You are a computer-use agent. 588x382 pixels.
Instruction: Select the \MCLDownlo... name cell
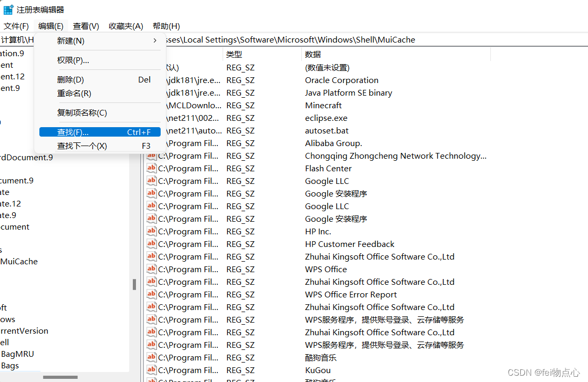point(194,106)
